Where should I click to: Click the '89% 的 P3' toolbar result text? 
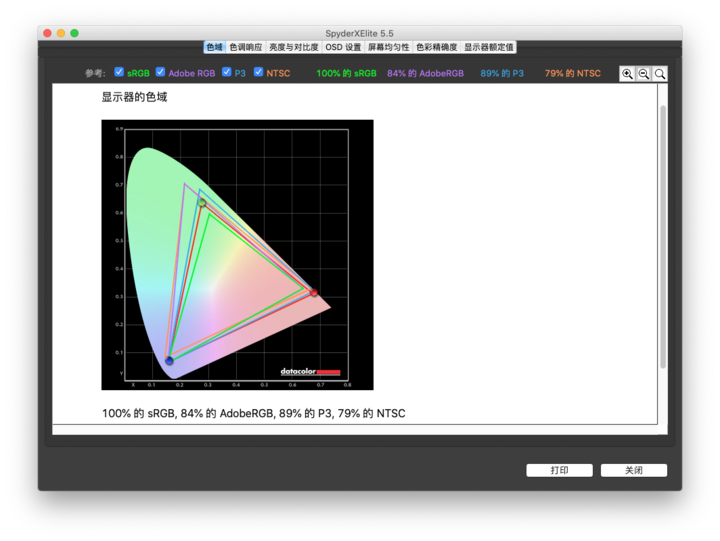[x=502, y=73]
